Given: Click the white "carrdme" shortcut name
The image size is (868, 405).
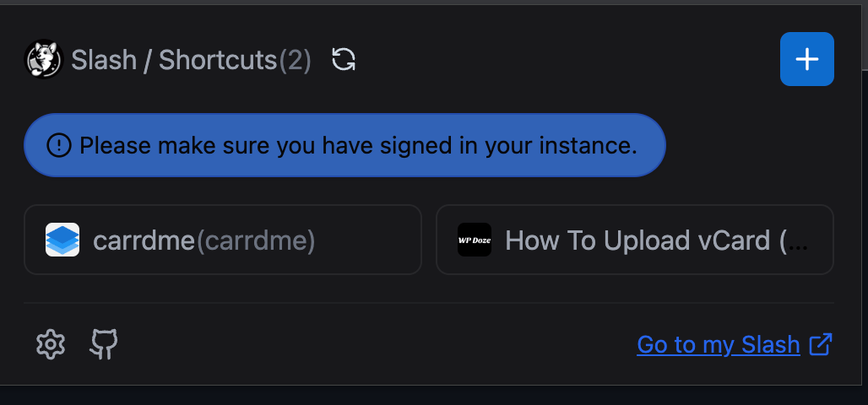Looking at the screenshot, I should coord(144,240).
